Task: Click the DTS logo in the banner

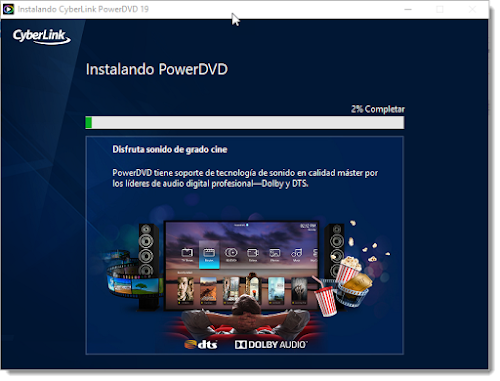Action: (x=201, y=344)
